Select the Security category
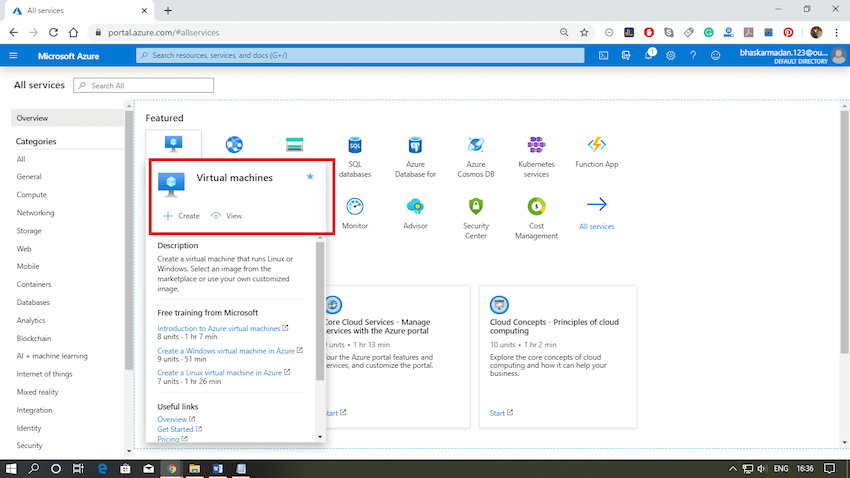Image resolution: width=850 pixels, height=478 pixels. click(x=29, y=445)
